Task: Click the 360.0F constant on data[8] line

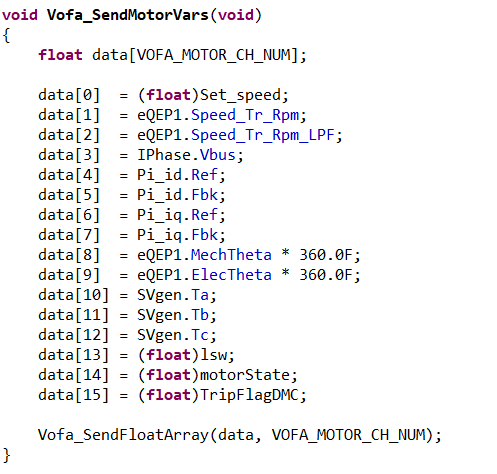Action: tap(326, 255)
